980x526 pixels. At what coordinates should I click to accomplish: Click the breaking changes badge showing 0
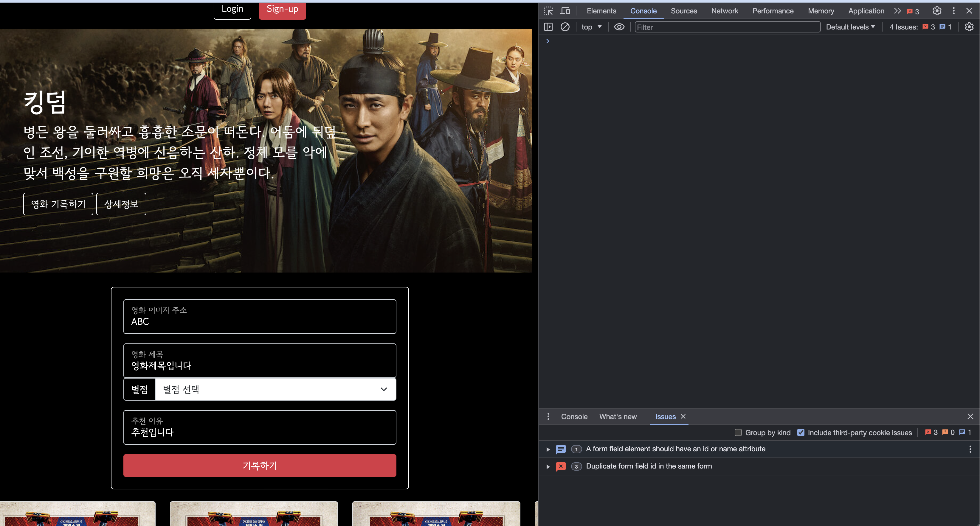948,432
